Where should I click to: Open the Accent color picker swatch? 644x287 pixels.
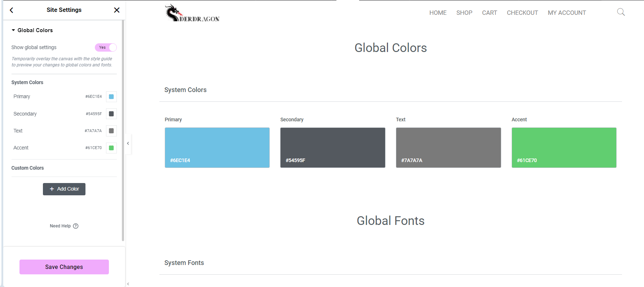(111, 148)
